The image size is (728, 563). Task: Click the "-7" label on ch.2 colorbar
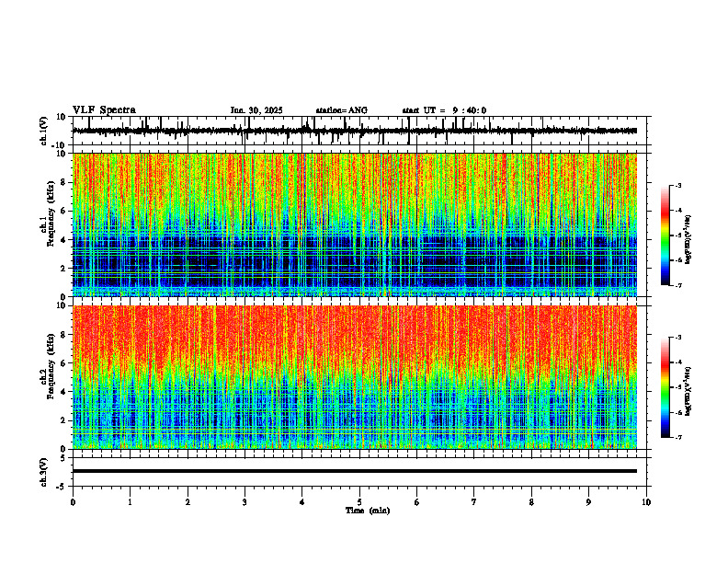click(x=677, y=438)
